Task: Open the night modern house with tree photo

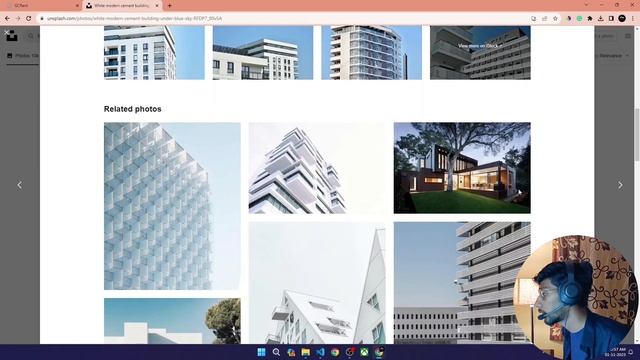Action: point(462,168)
